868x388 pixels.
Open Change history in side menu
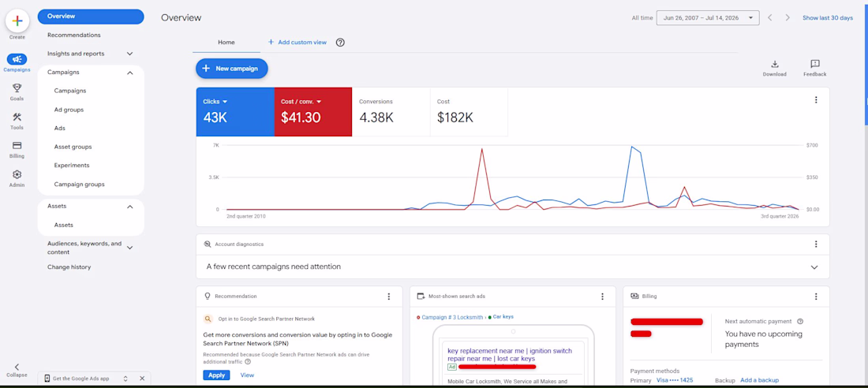69,267
